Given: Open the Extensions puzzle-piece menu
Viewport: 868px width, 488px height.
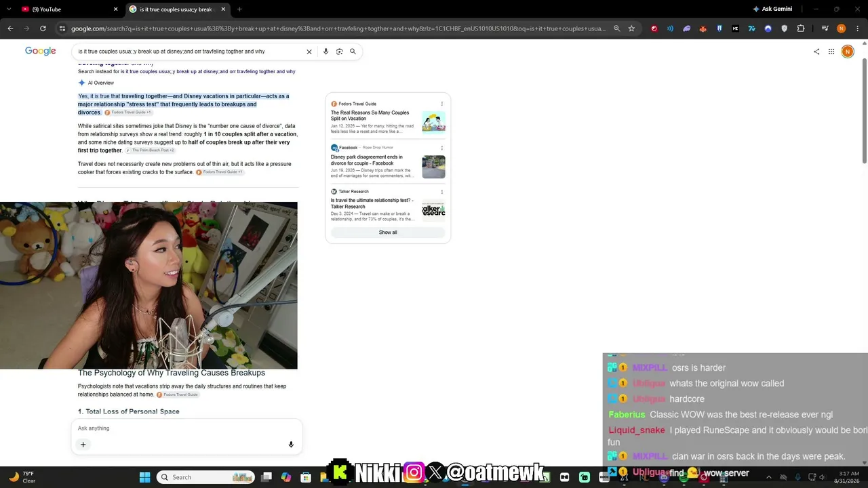Looking at the screenshot, I should coord(801,28).
